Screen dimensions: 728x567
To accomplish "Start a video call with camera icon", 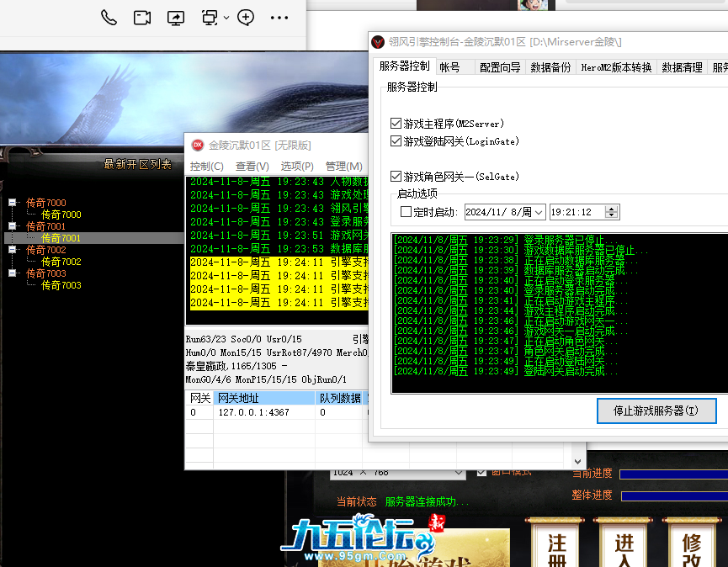I will click(142, 19).
